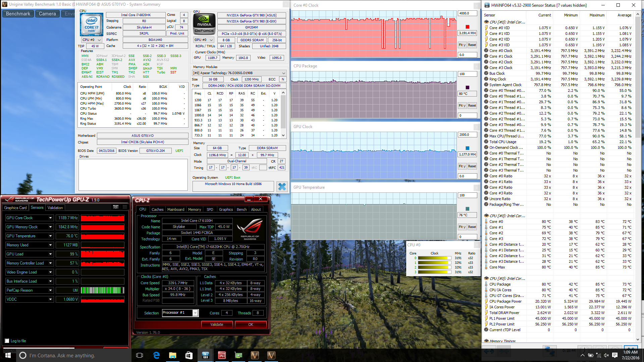
Task: Select the Core Max temperature row
Action: [x=558, y=267]
